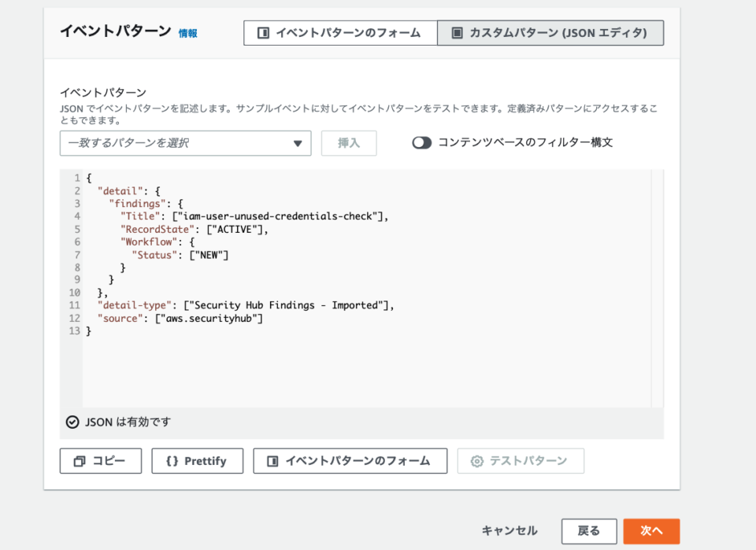Click the Prettify button to format JSON
The width and height of the screenshot is (756, 550).
(x=197, y=461)
